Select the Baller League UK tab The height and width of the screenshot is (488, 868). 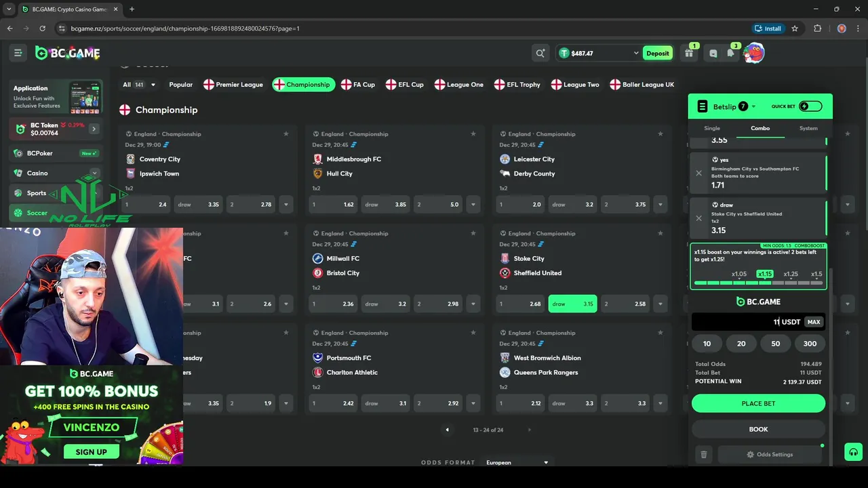(x=642, y=85)
